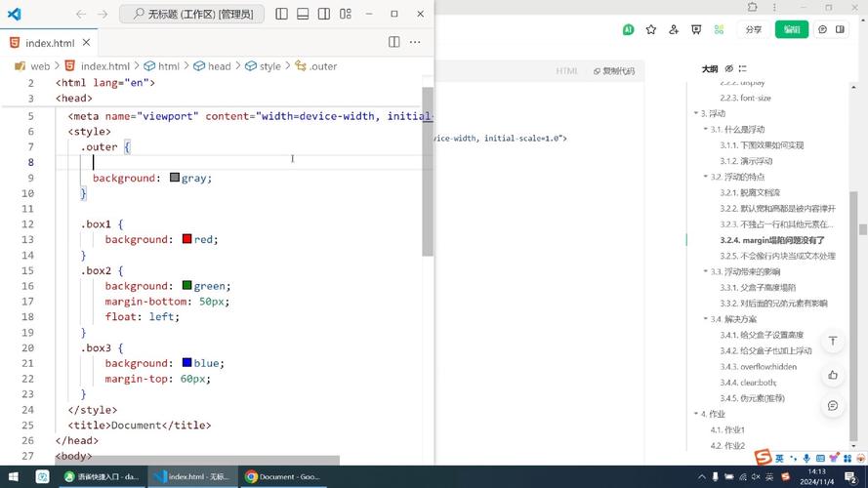Switch to the index.html editor tab
Screen dimensions: 868x488
coord(49,43)
